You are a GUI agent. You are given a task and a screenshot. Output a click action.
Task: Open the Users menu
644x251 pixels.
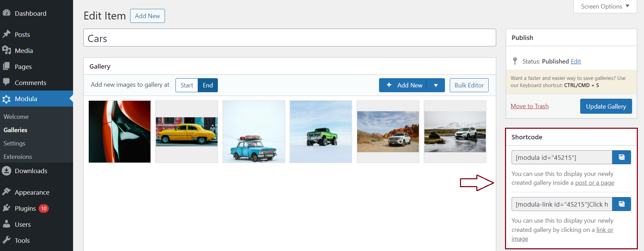click(23, 224)
